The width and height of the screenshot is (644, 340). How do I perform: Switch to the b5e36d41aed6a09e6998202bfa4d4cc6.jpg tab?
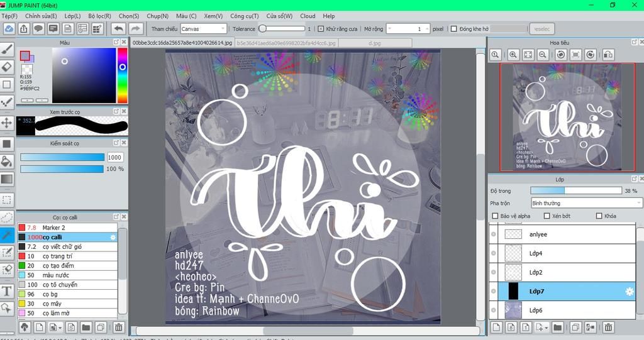(x=286, y=43)
